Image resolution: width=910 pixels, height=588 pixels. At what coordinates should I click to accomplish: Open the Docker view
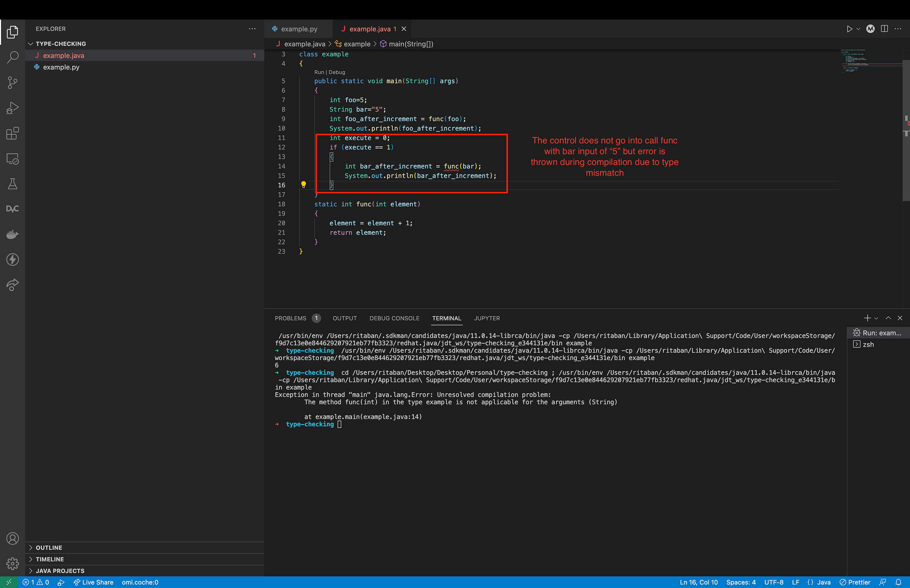pos(12,234)
